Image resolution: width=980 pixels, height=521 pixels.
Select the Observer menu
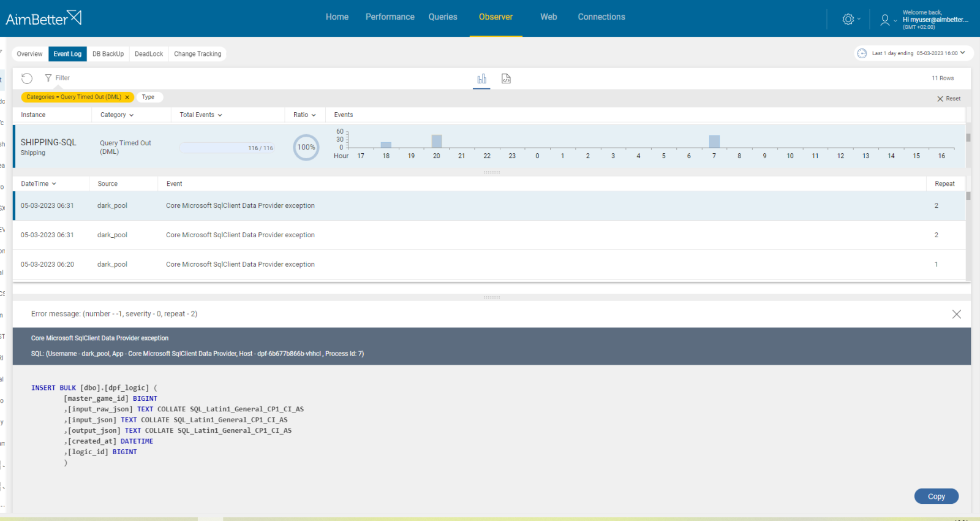[496, 17]
